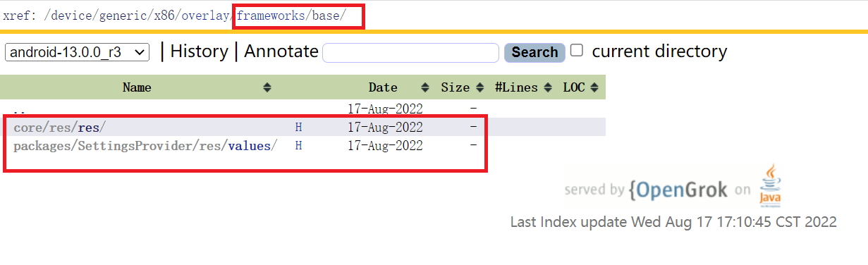Sort listing by Size column arrows

(480, 88)
